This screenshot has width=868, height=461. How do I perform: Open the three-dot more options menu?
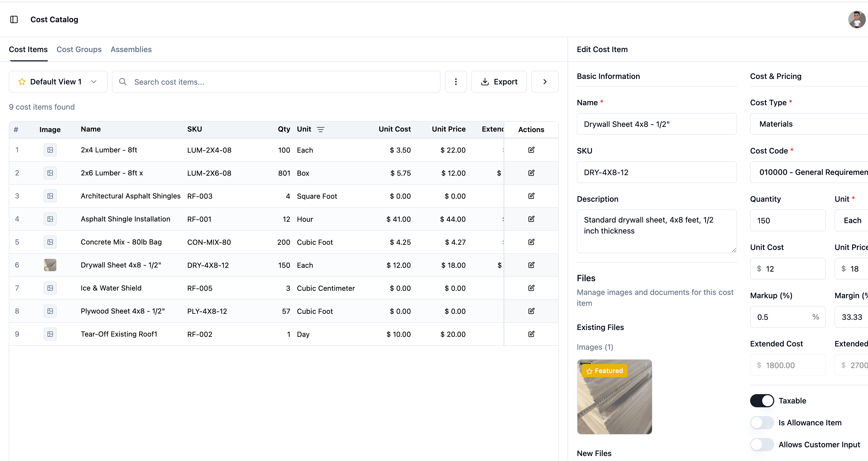[x=456, y=82]
